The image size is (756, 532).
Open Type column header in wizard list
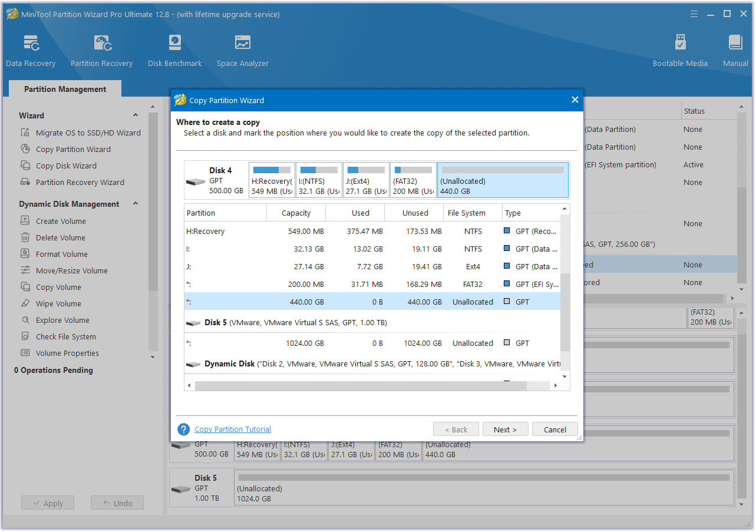[x=531, y=213]
